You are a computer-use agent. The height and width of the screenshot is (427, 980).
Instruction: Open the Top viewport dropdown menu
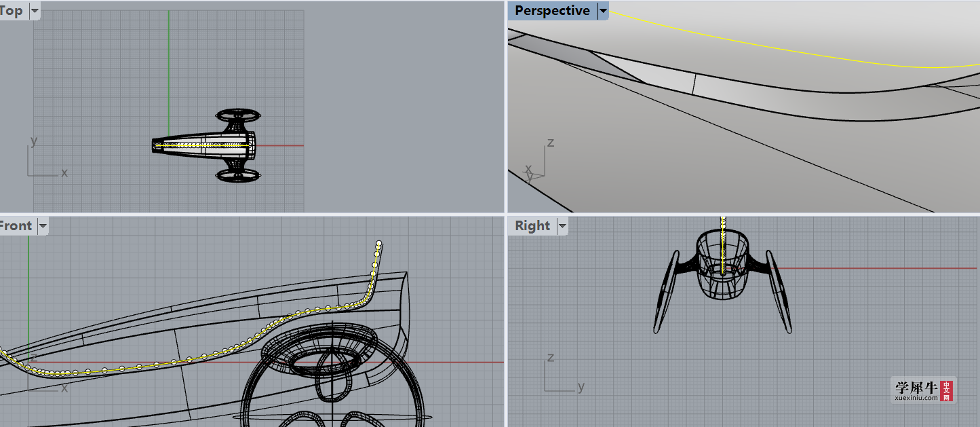35,11
